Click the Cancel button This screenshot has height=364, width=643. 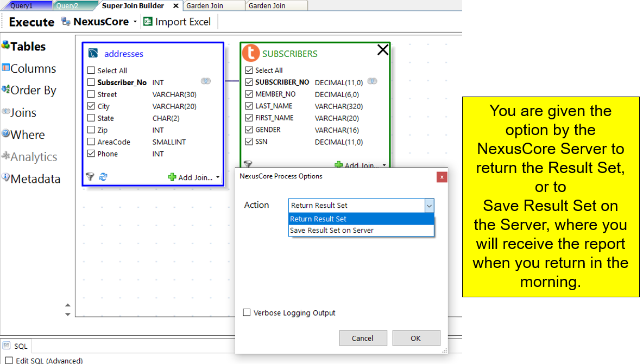click(363, 338)
